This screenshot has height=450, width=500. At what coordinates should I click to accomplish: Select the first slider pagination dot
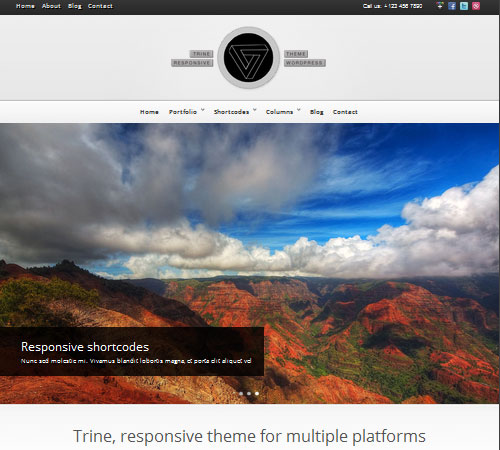[241, 394]
